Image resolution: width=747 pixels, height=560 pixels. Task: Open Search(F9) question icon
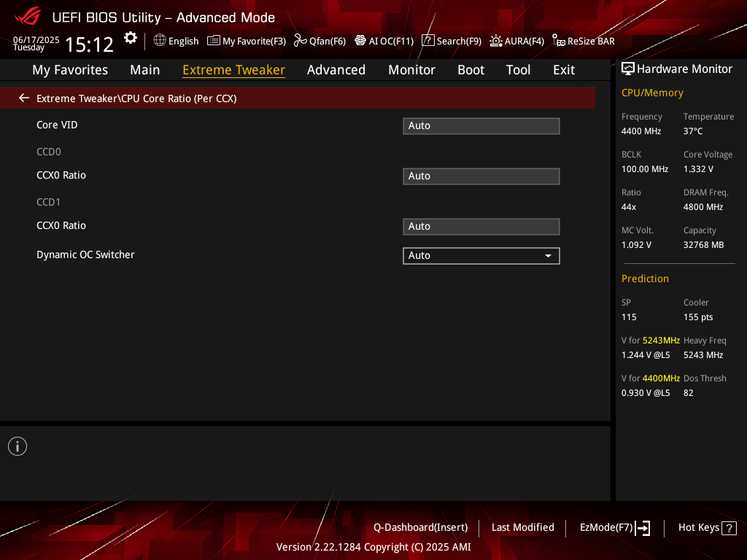(427, 41)
